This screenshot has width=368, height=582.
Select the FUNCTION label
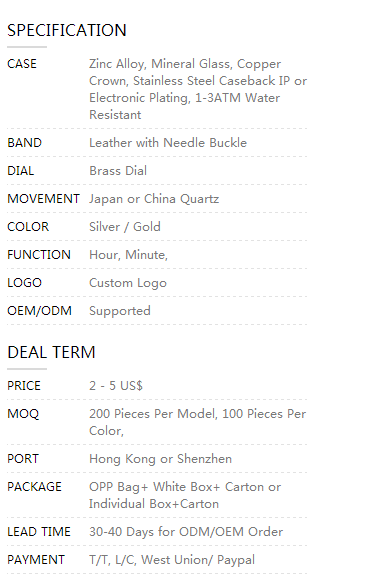tap(39, 255)
